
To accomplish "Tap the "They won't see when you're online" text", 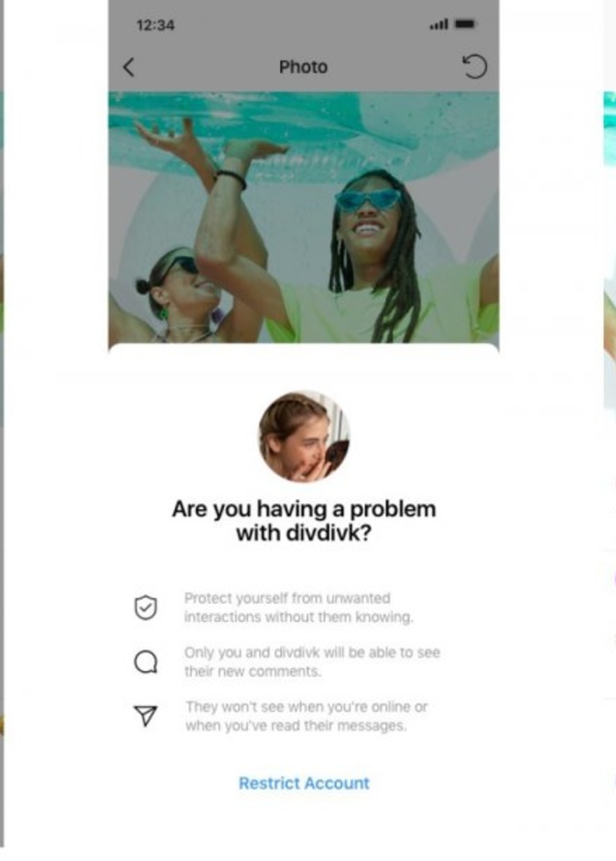I will click(306, 716).
